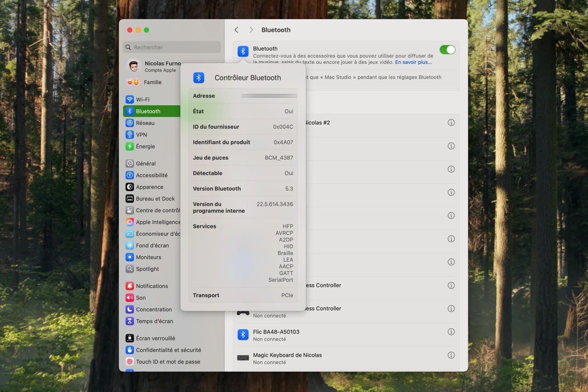Open Spotlight icon in sidebar
Image resolution: width=588 pixels, height=392 pixels.
[x=130, y=269]
